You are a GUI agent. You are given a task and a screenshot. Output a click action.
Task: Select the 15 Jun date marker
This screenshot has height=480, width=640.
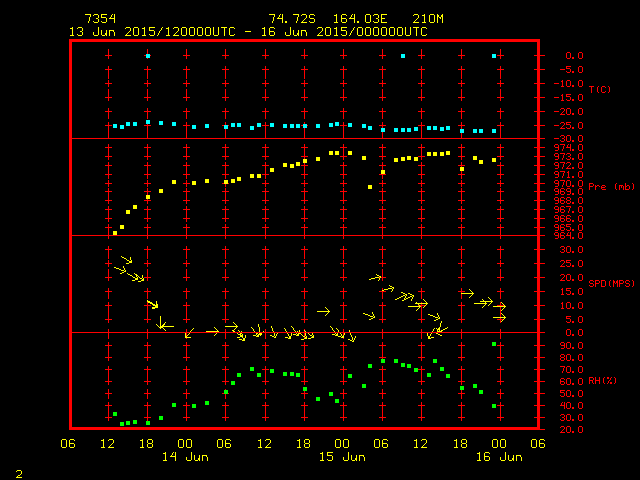[x=341, y=456]
